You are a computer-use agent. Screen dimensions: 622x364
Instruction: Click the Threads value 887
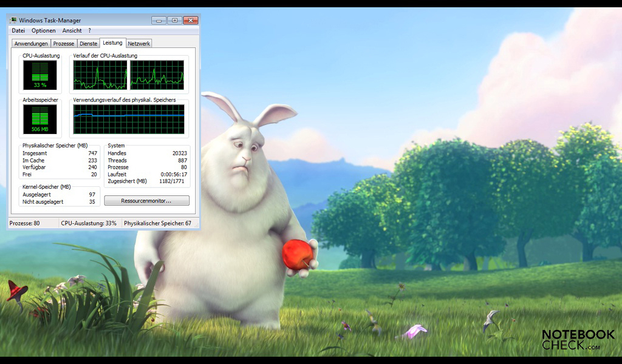(x=182, y=160)
